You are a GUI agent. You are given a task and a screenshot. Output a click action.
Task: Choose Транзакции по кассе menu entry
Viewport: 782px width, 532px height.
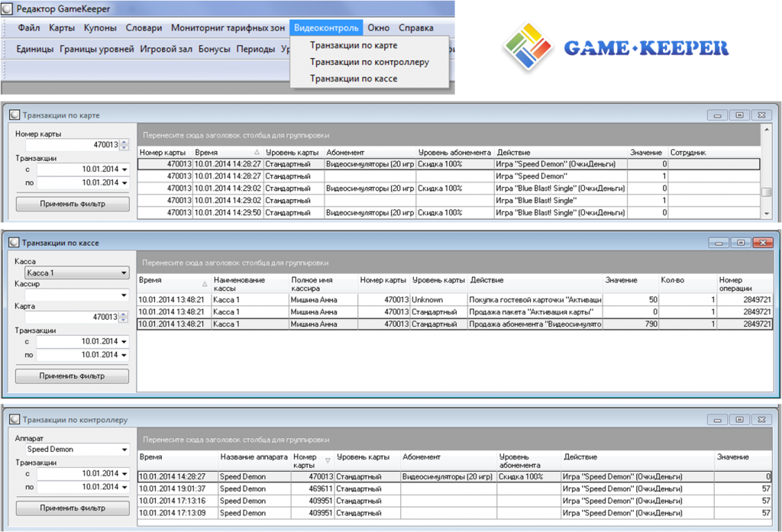click(354, 79)
